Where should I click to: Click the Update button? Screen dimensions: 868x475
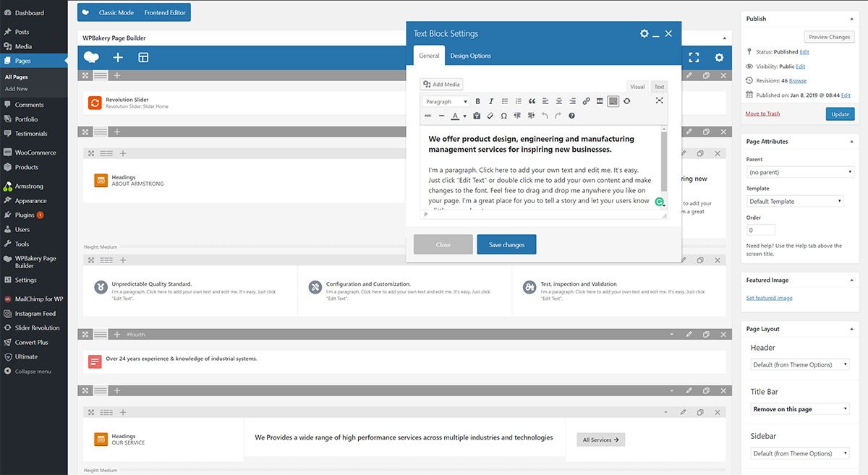(840, 114)
